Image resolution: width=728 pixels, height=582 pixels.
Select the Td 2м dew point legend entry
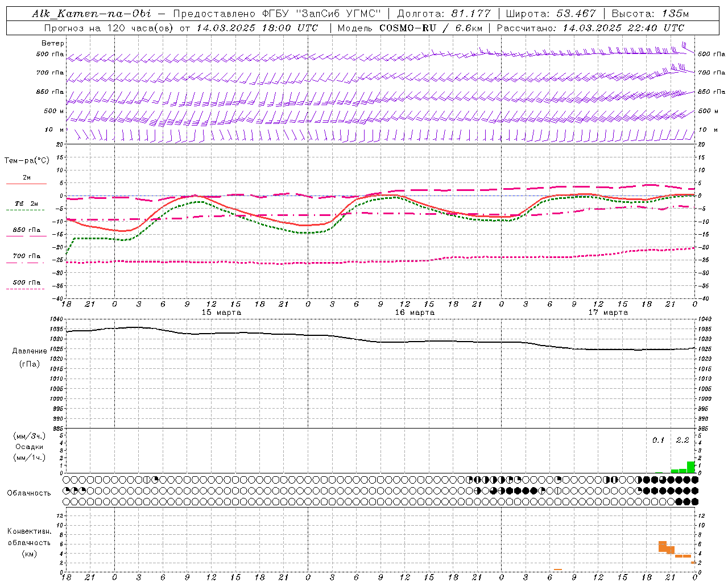[x=26, y=203]
